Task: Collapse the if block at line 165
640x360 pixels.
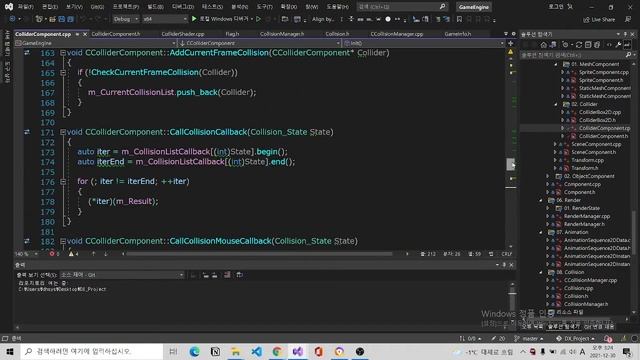Action: point(63,72)
